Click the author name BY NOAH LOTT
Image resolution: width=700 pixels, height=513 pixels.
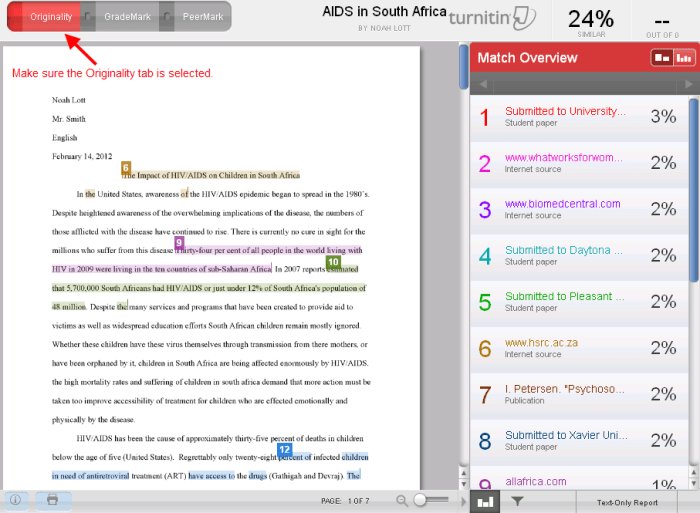click(x=384, y=28)
